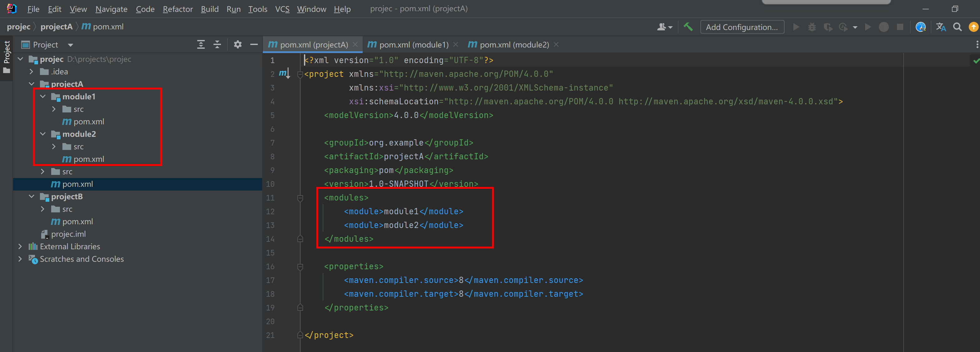
Task: Select projec.iml file in tree
Action: pos(68,235)
